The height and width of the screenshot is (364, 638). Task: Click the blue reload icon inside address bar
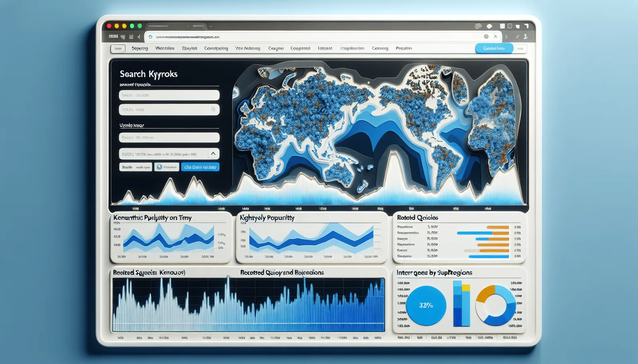[x=150, y=37]
